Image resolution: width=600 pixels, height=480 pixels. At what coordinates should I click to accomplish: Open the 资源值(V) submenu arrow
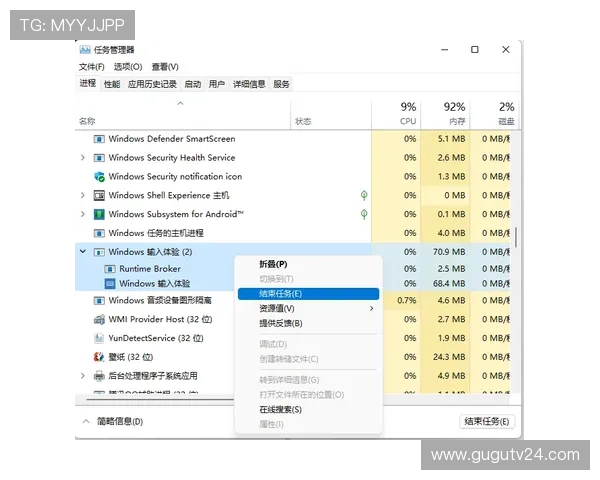tap(372, 309)
